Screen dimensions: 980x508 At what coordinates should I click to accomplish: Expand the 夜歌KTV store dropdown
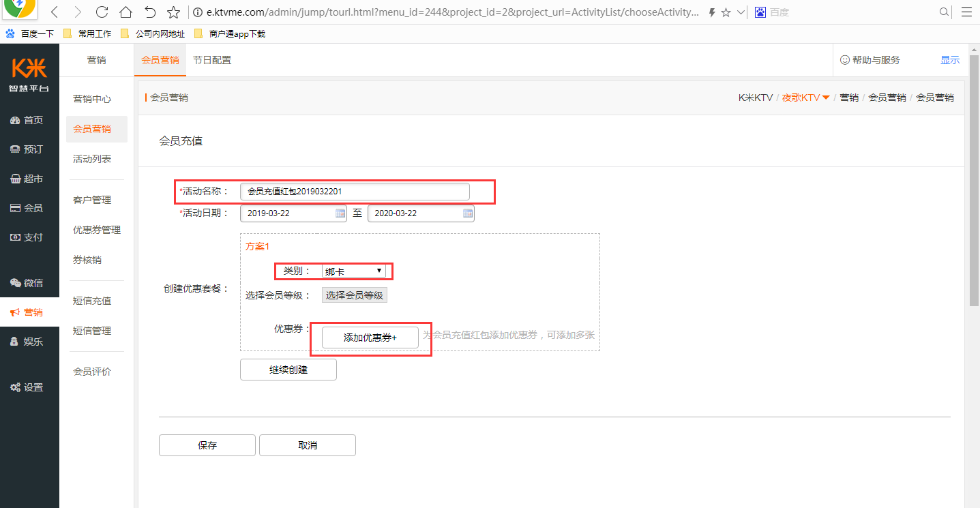coord(805,98)
